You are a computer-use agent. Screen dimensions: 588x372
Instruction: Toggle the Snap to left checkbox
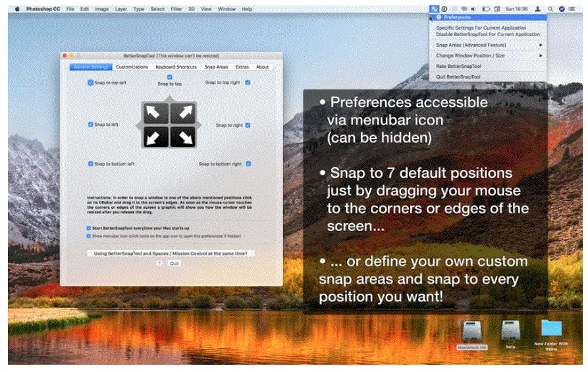point(90,124)
